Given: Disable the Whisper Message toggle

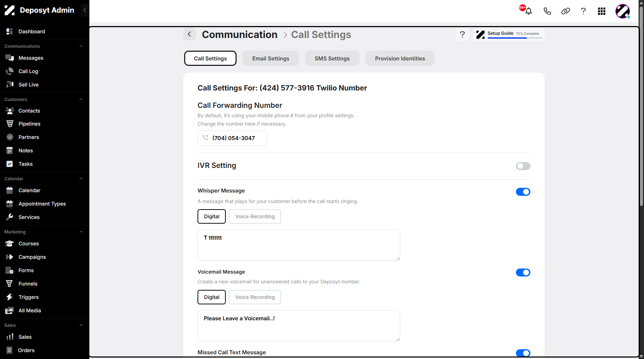Looking at the screenshot, I should pyautogui.click(x=523, y=192).
